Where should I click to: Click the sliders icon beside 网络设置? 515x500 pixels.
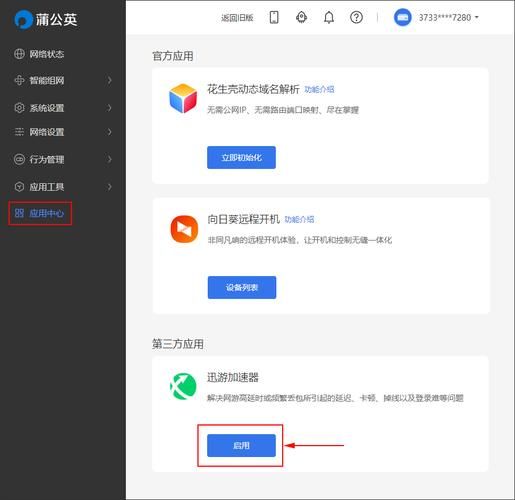click(19, 132)
